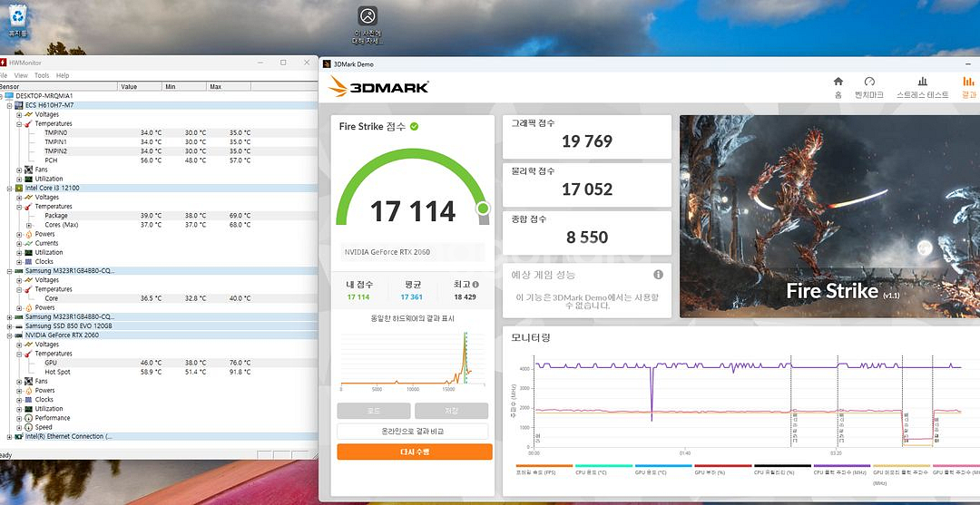Click the 3DMARK logo in the header
980x505 pixels.
[x=378, y=86]
